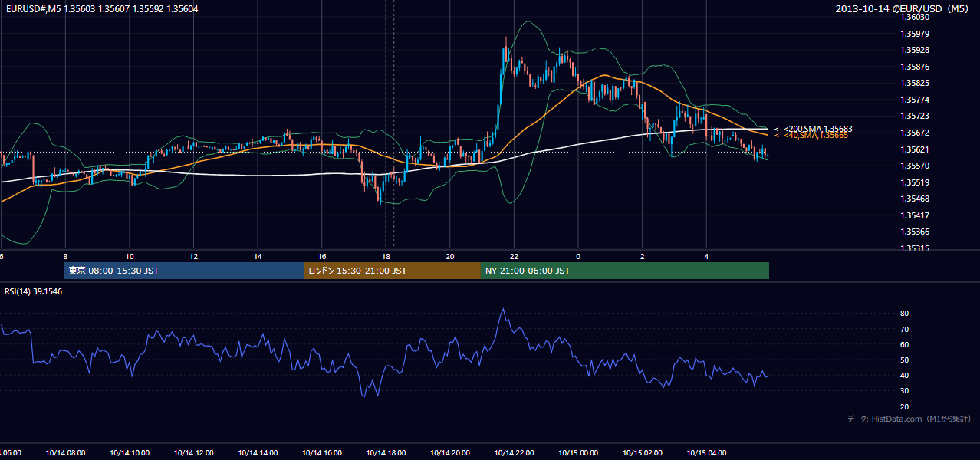This screenshot has width=980, height=460.
Task: Click price axis value 1.35519
Action: 916,182
